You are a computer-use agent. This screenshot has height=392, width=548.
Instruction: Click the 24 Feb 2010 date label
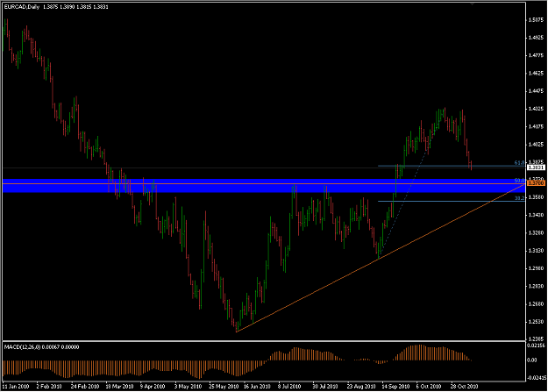(x=85, y=387)
